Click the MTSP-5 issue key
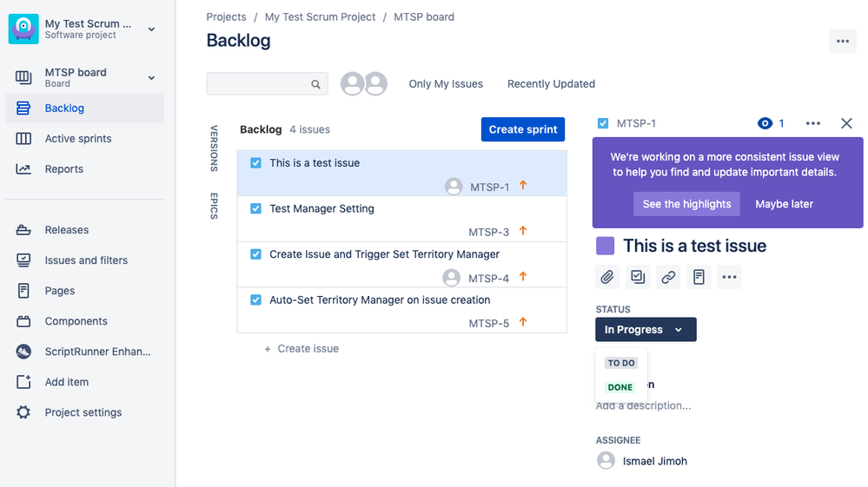The width and height of the screenshot is (868, 487). tap(489, 324)
